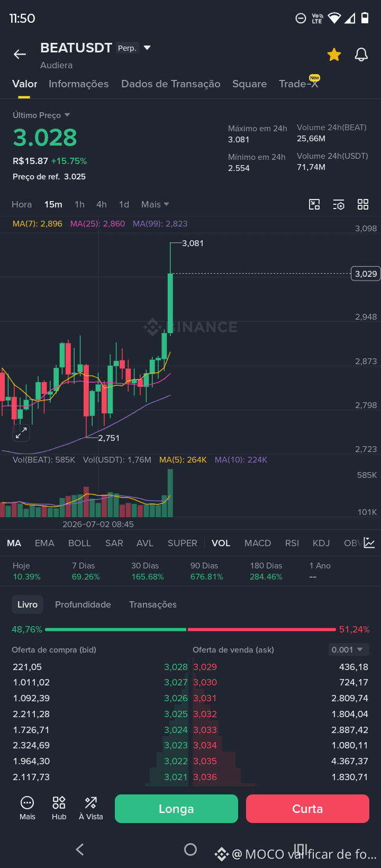Select the Hora chart interval

[x=22, y=204]
